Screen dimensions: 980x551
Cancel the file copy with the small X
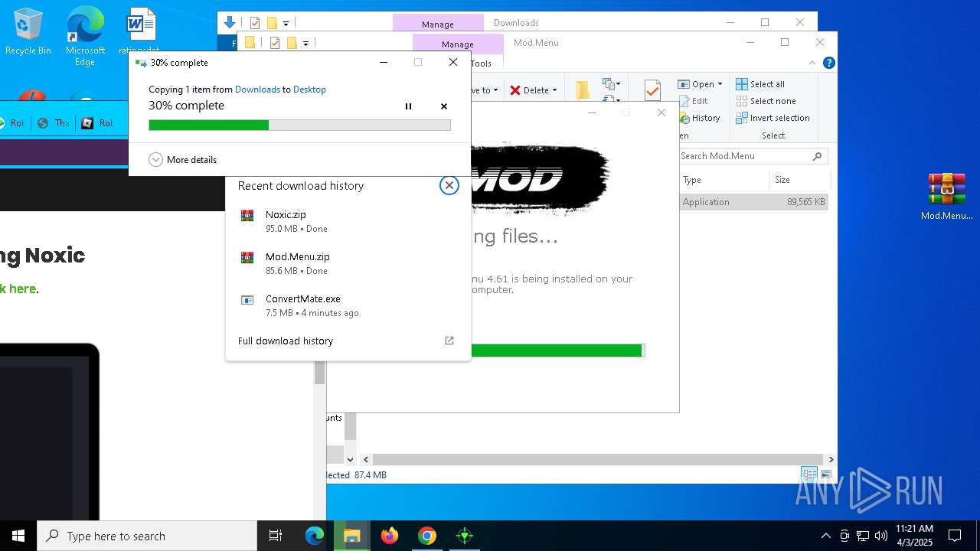tap(444, 106)
